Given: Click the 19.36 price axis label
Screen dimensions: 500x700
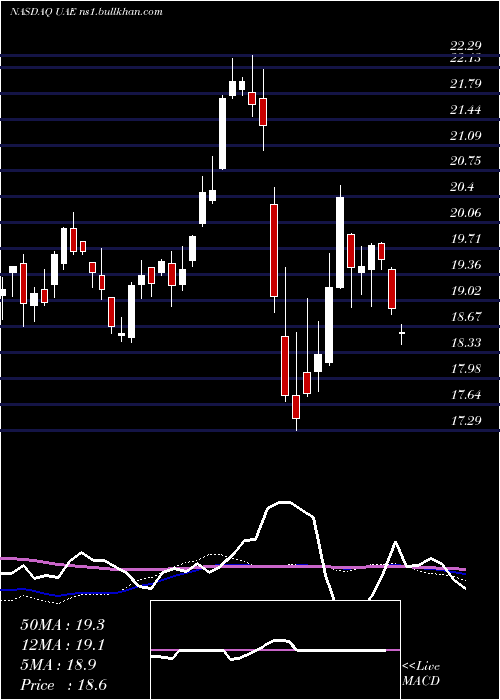Looking at the screenshot, I should (466, 265).
